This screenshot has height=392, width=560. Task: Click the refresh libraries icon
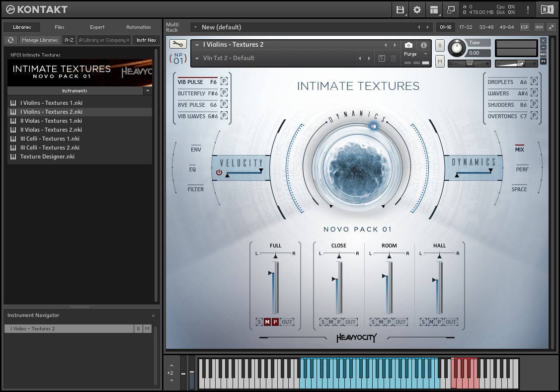[x=10, y=40]
